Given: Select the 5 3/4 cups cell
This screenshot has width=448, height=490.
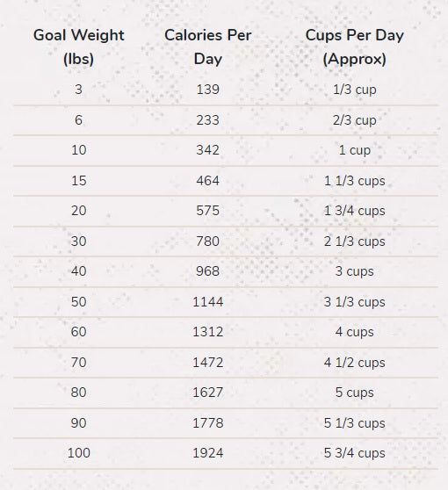Looking at the screenshot, I should [x=355, y=453].
